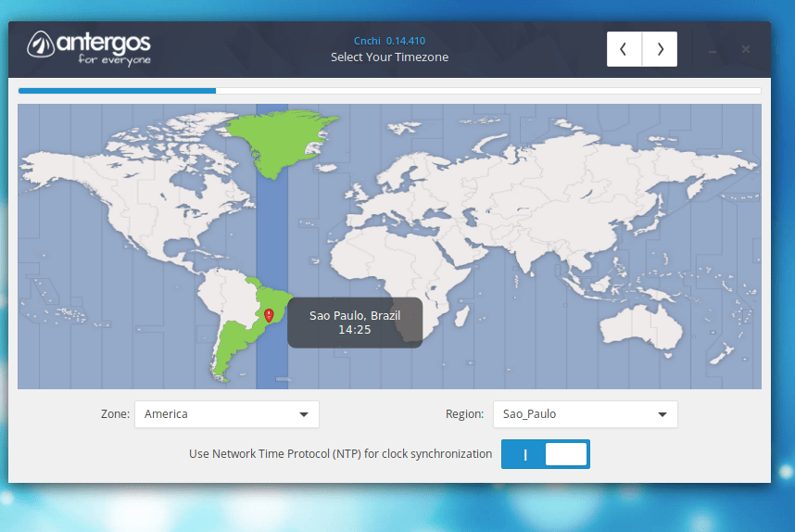Click the Antergos logo in header
This screenshot has width=795, height=532.
pyautogui.click(x=89, y=48)
